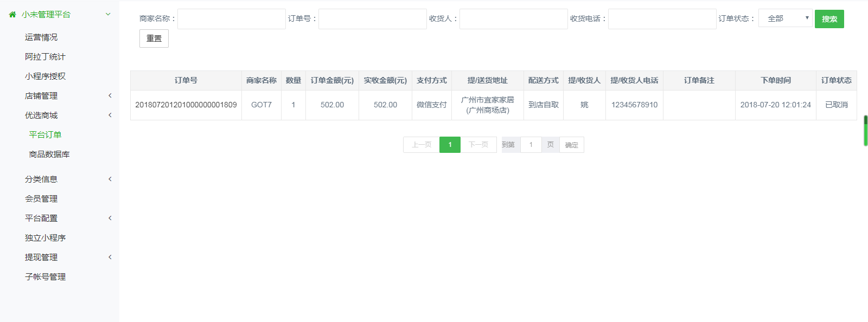Click the 订单号 search field
This screenshot has width=868, height=322.
tap(373, 19)
